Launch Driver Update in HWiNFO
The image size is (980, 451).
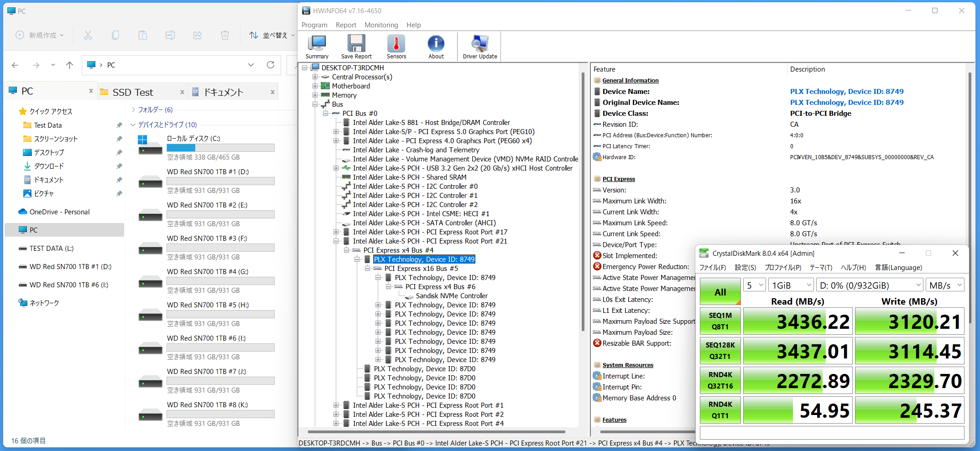pos(480,47)
